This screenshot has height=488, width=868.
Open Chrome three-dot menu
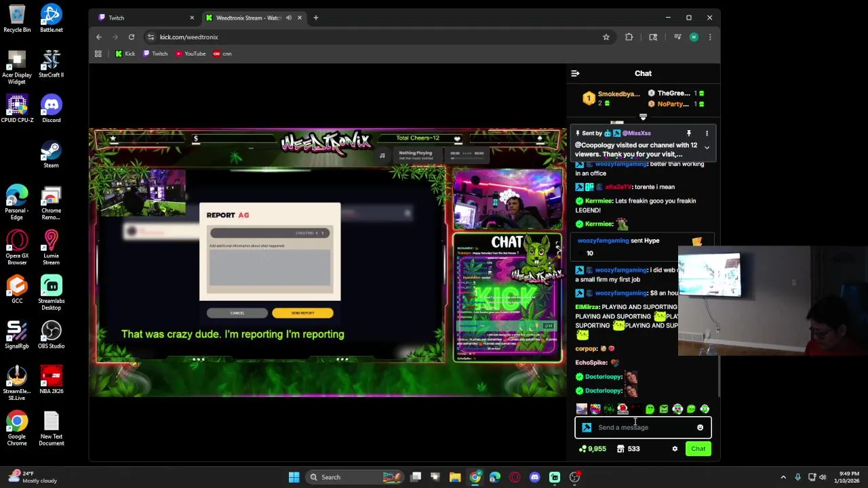click(710, 37)
